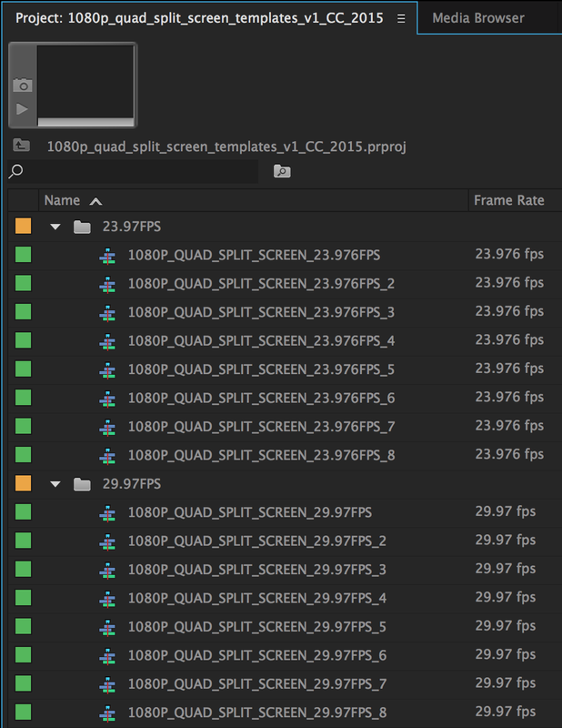Select 1080P_QUAD_SPLIT_SCREEN_23.976FPS_3 name
562x728 pixels.
(x=261, y=312)
